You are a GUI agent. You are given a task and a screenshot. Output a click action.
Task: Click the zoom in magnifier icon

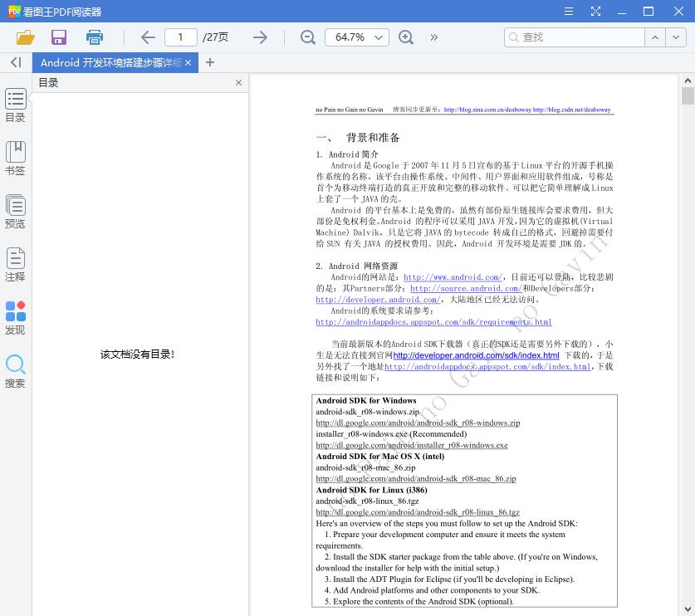click(x=406, y=37)
